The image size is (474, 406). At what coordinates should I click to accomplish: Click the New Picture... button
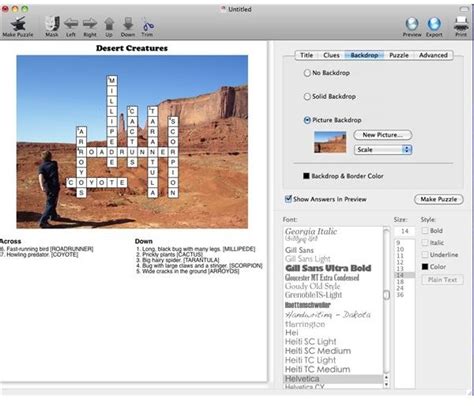pos(383,135)
